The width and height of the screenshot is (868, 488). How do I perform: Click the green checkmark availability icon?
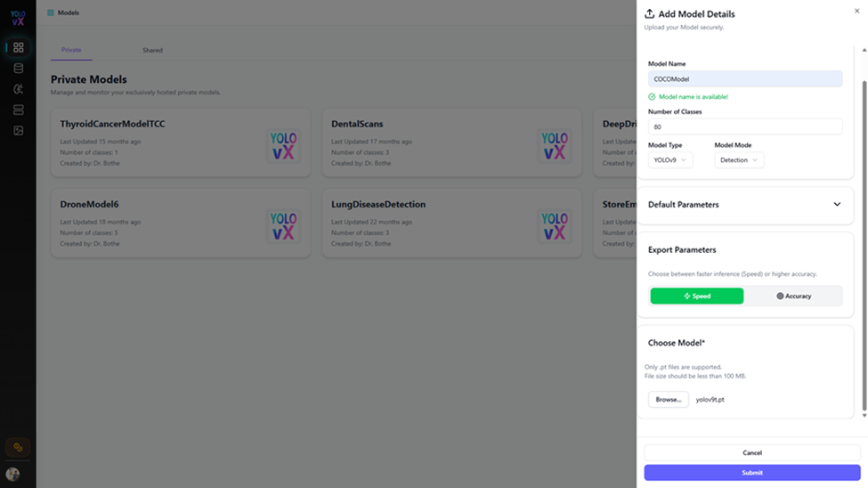(x=652, y=97)
